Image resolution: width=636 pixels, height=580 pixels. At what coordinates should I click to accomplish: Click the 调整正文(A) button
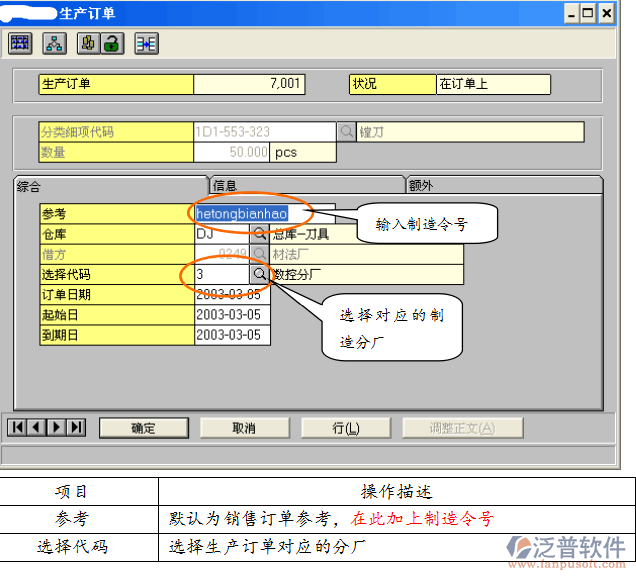462,428
